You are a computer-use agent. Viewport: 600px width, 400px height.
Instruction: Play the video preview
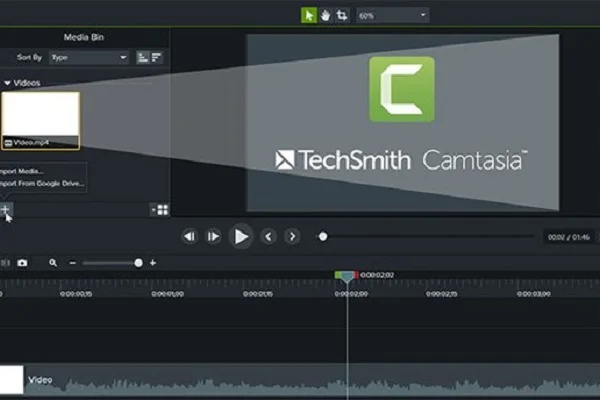[x=241, y=237]
